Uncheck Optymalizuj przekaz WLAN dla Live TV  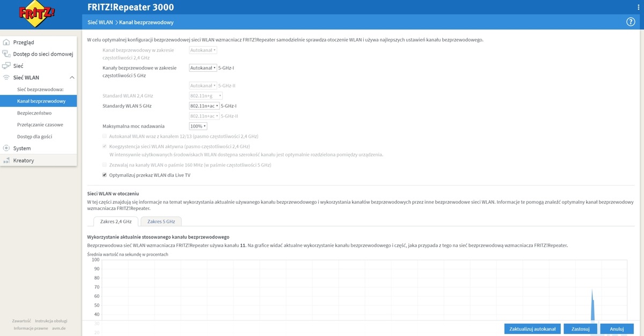tap(105, 175)
